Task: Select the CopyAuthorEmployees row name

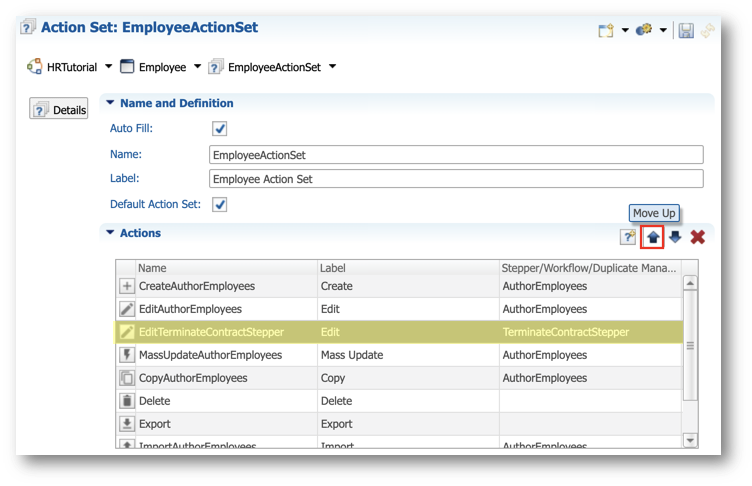Action: pos(193,378)
